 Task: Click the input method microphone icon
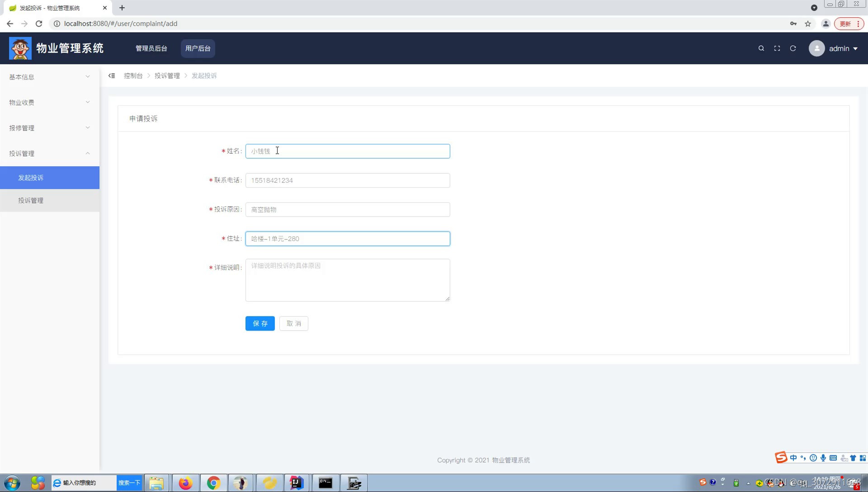point(823,458)
